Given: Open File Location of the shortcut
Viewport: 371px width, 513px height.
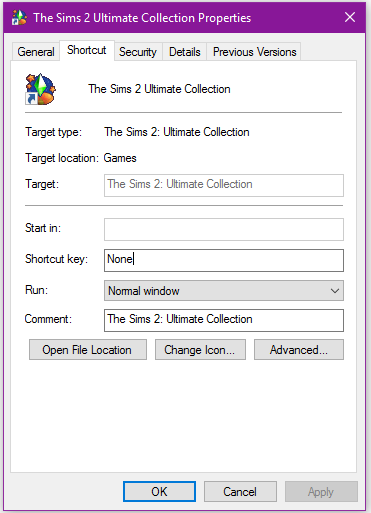Looking at the screenshot, I should tap(88, 350).
